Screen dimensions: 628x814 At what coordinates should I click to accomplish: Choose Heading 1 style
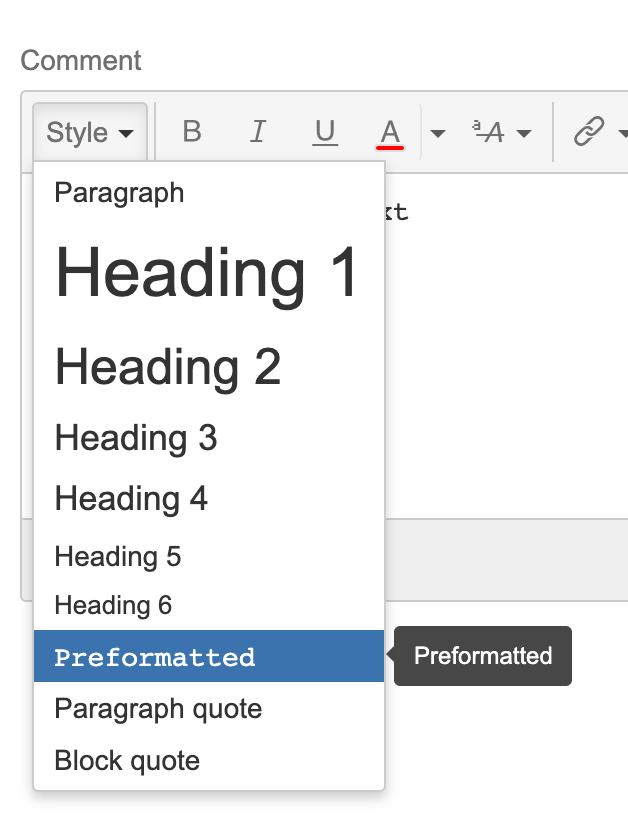[209, 273]
